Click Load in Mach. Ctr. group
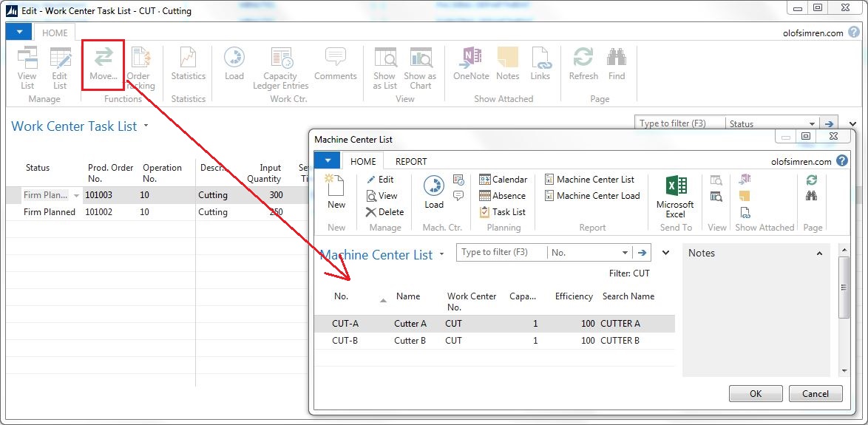 pos(434,192)
